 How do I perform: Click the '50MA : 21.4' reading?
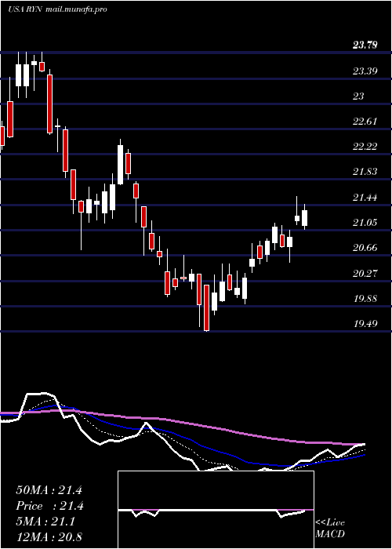coord(49,490)
